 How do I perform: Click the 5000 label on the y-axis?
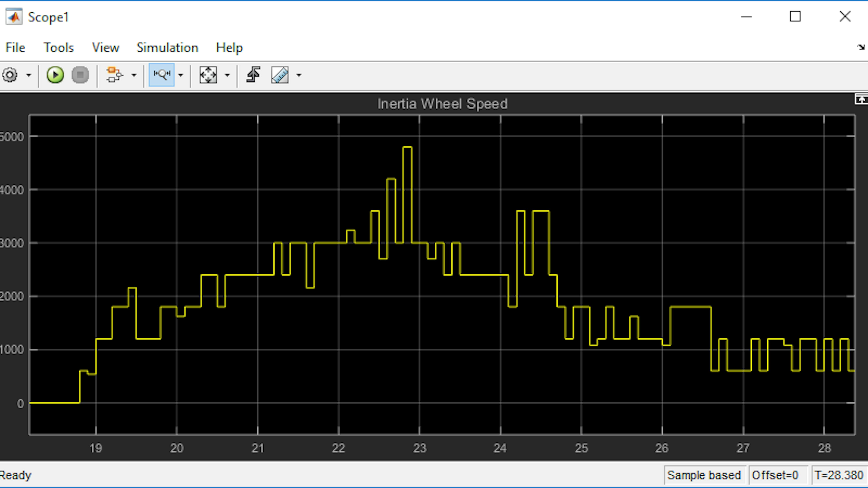pos(12,137)
